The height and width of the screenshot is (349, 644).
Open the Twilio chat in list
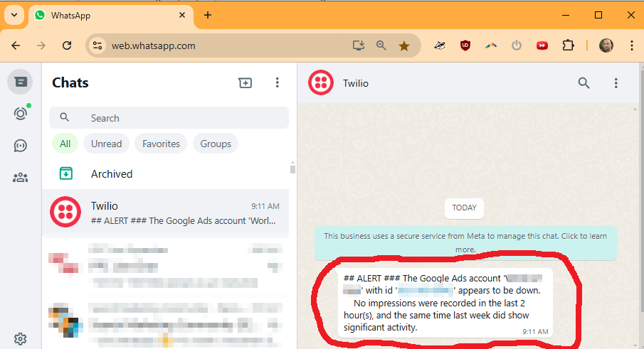pos(166,213)
